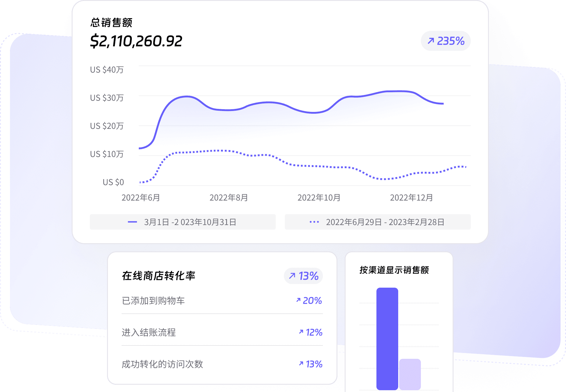
Task: Click the 2022年12月 x-axis label
Action: click(411, 198)
